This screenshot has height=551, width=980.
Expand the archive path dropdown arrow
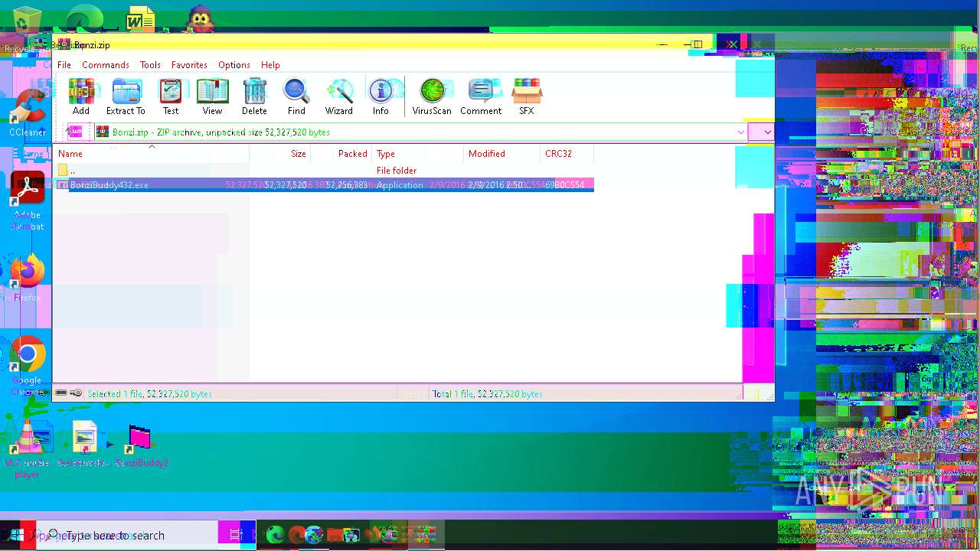(x=767, y=132)
